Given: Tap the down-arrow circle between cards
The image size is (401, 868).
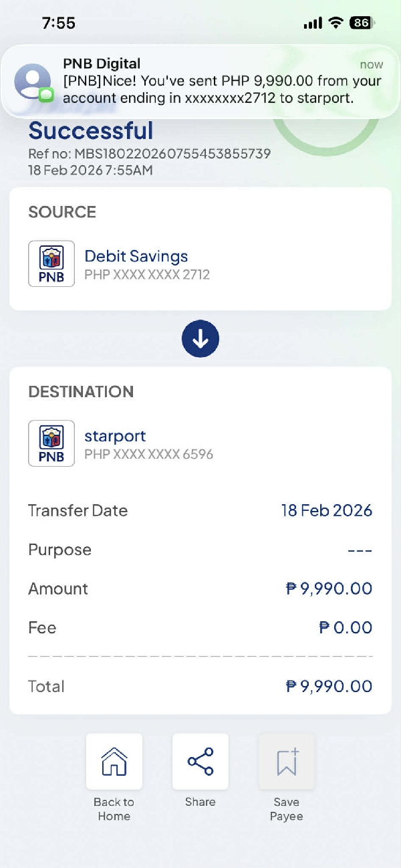Looking at the screenshot, I should 200,339.
